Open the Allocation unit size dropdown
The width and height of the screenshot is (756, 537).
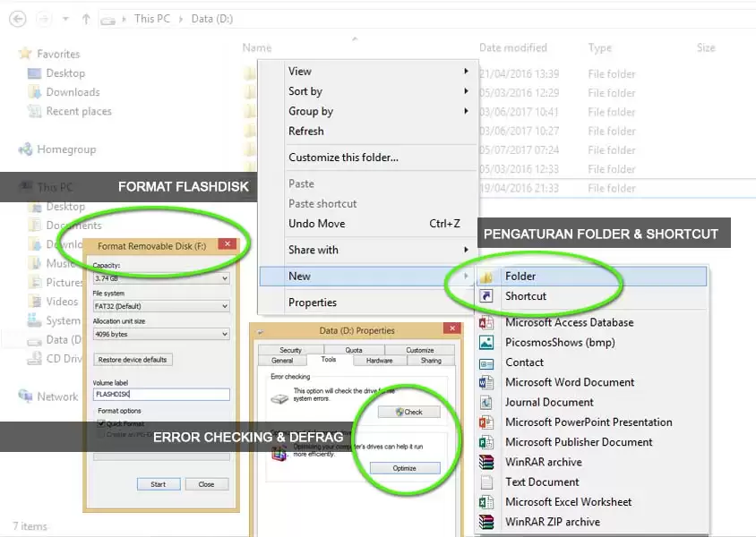[161, 334]
